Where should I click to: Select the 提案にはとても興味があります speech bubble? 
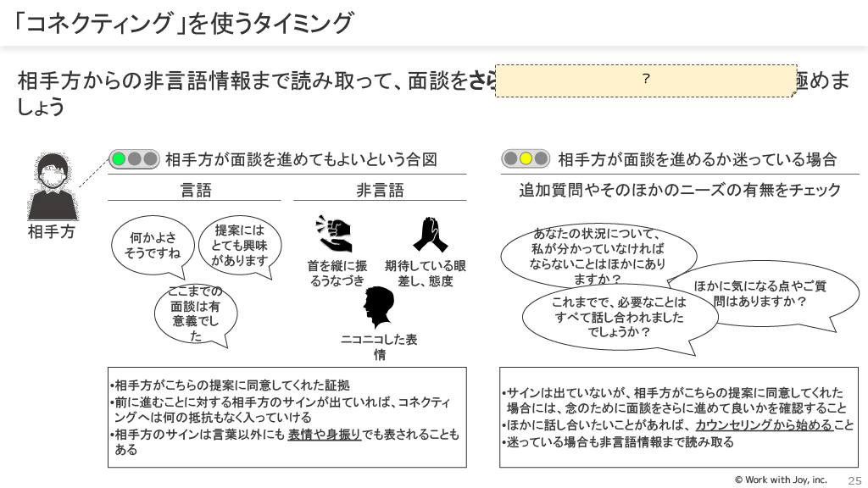pyautogui.click(x=240, y=245)
